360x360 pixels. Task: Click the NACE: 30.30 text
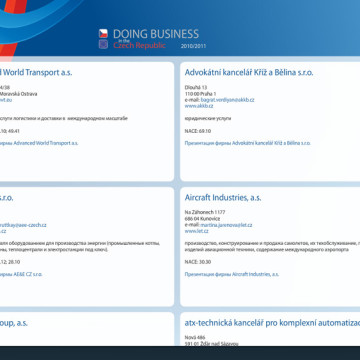tap(198, 262)
